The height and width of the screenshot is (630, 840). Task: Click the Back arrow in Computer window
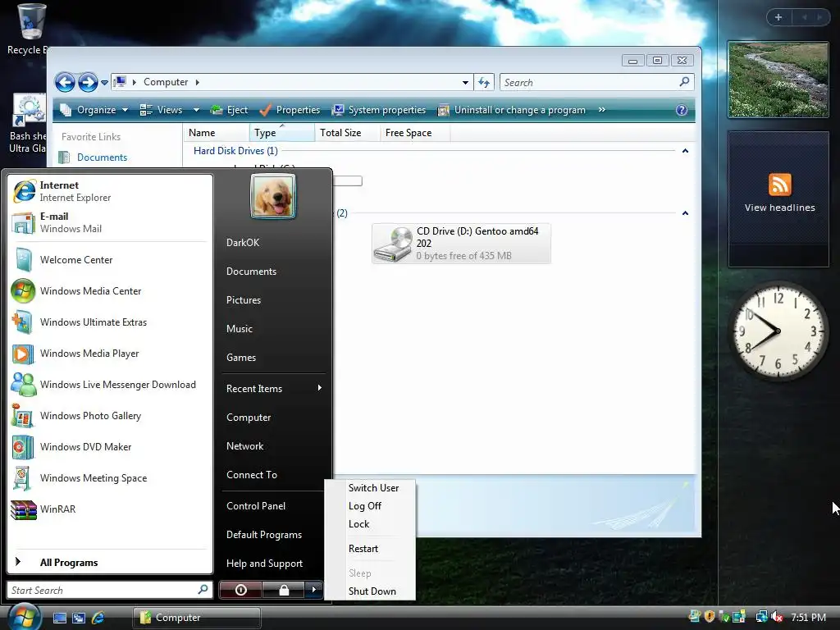coord(65,83)
